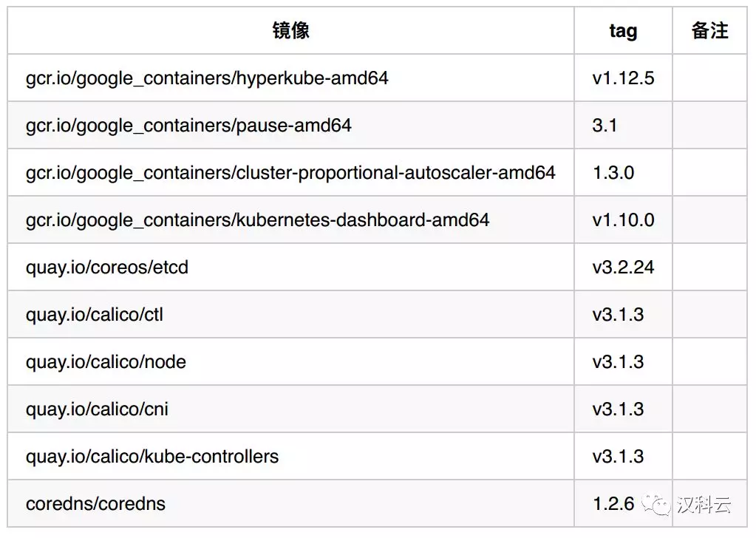Click the v1.10.0 tag cell
The image size is (756, 538).
click(x=624, y=219)
